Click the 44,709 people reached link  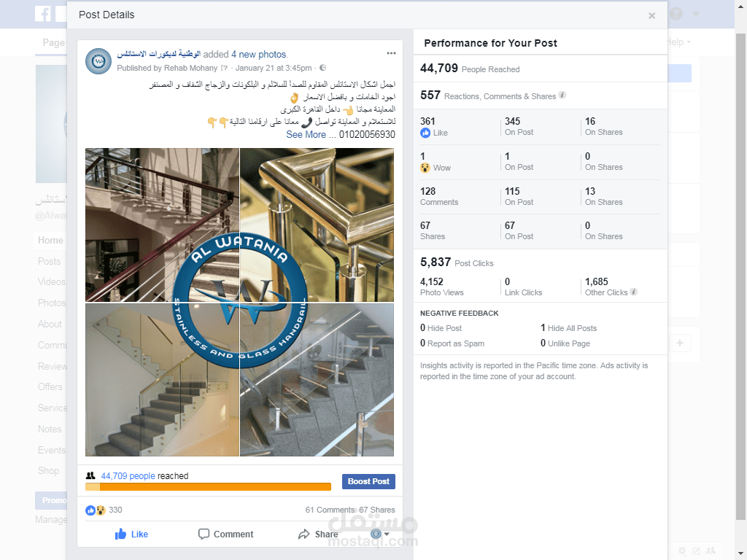point(128,475)
